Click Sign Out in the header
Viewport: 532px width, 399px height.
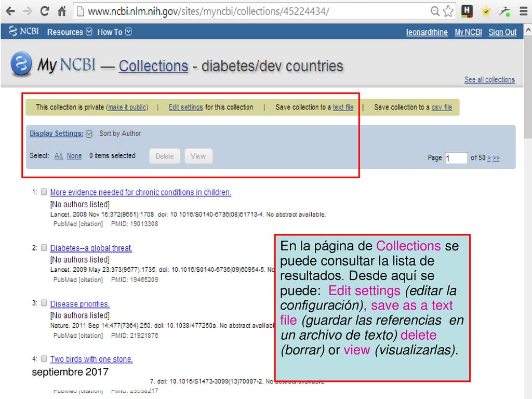point(502,32)
